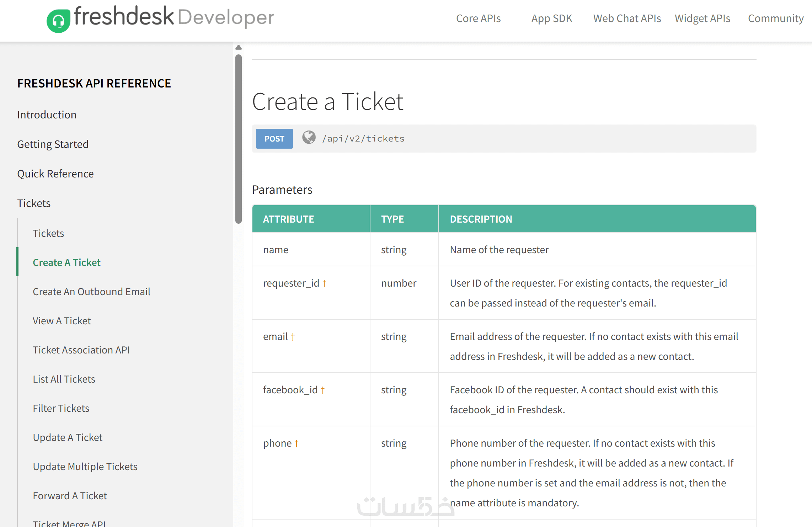
Task: Click the blue POST method badge
Action: pyautogui.click(x=274, y=139)
